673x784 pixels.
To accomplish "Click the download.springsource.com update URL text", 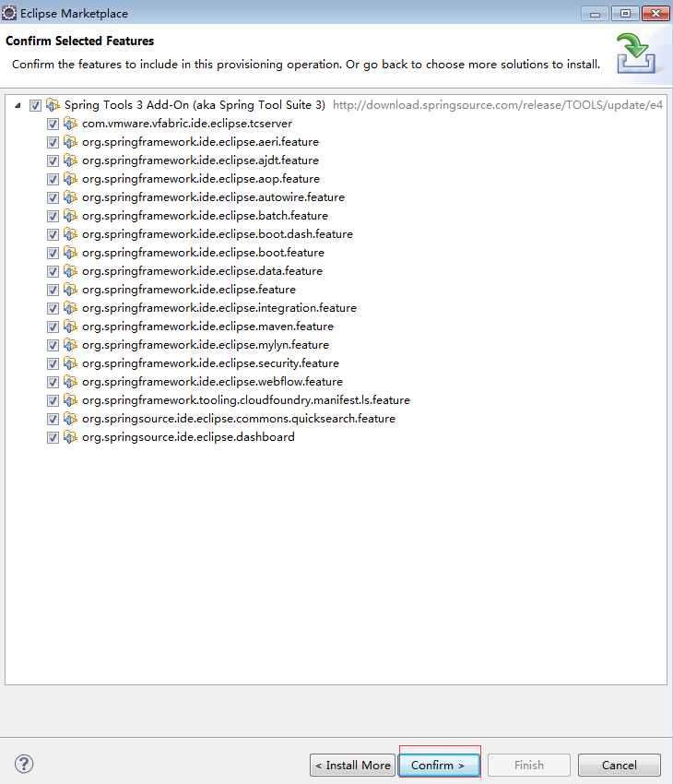I will pos(498,105).
